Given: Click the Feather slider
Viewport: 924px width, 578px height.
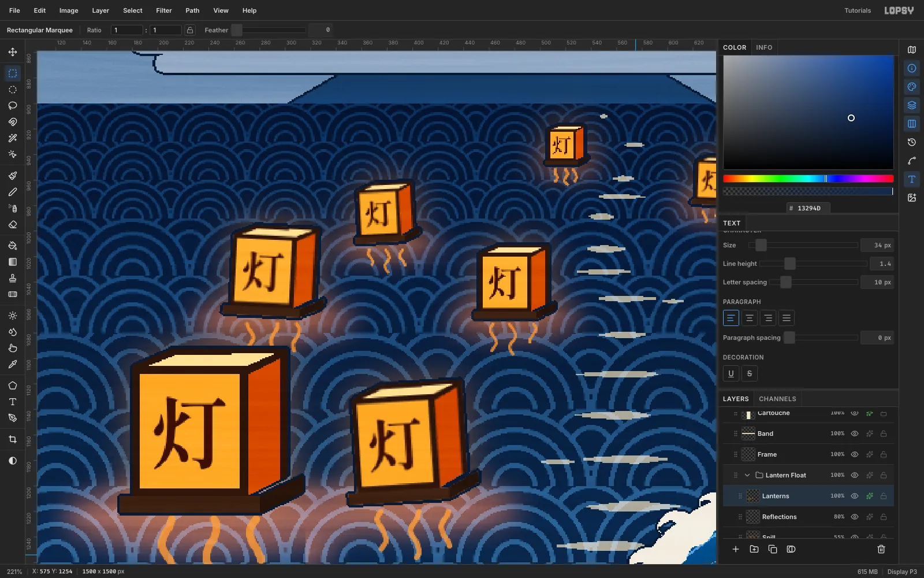Looking at the screenshot, I should [x=269, y=30].
